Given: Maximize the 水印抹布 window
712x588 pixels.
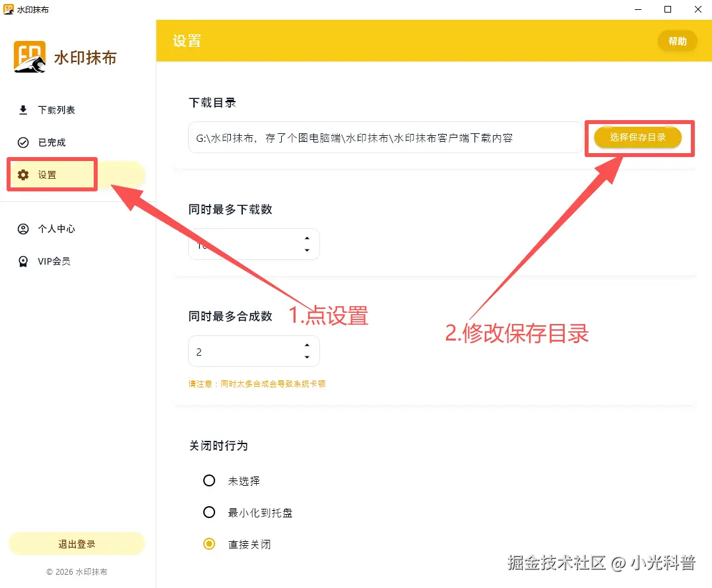Looking at the screenshot, I should point(668,9).
